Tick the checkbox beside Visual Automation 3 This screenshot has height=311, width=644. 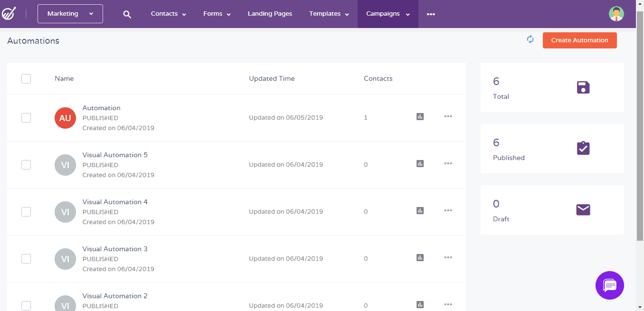26,259
